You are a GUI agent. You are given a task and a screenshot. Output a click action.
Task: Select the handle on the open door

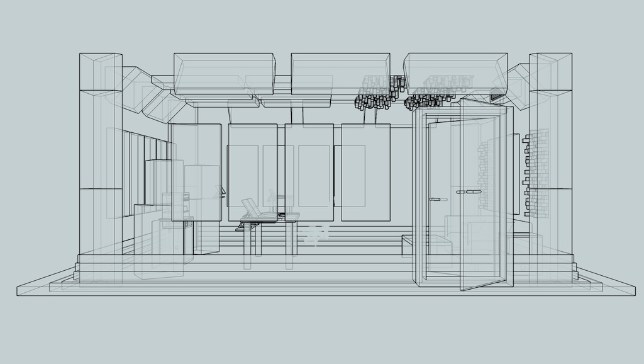(x=469, y=191)
